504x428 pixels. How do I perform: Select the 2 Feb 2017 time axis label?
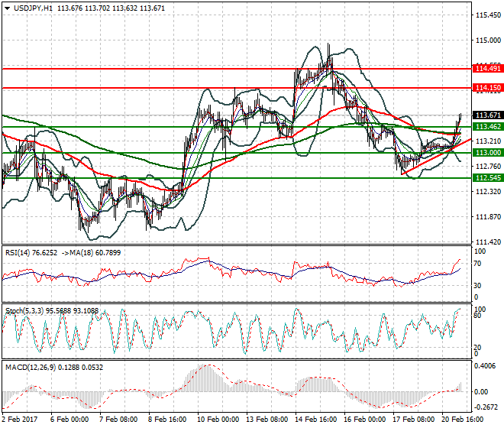tap(20, 420)
